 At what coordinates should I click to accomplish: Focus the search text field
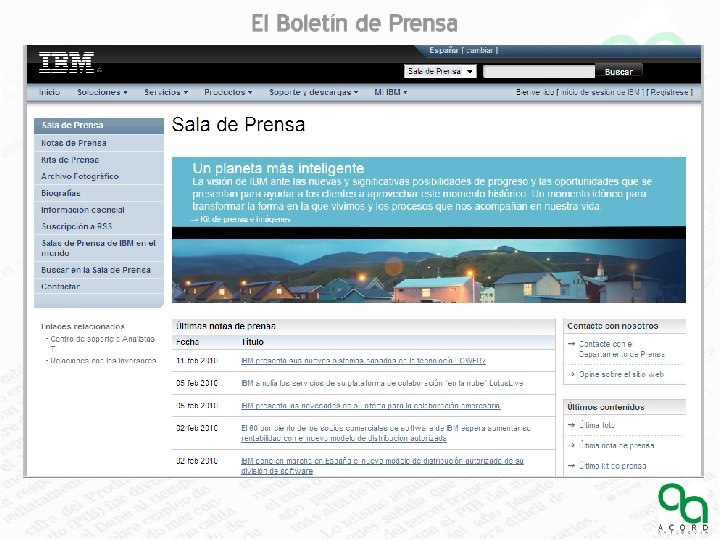click(539, 71)
